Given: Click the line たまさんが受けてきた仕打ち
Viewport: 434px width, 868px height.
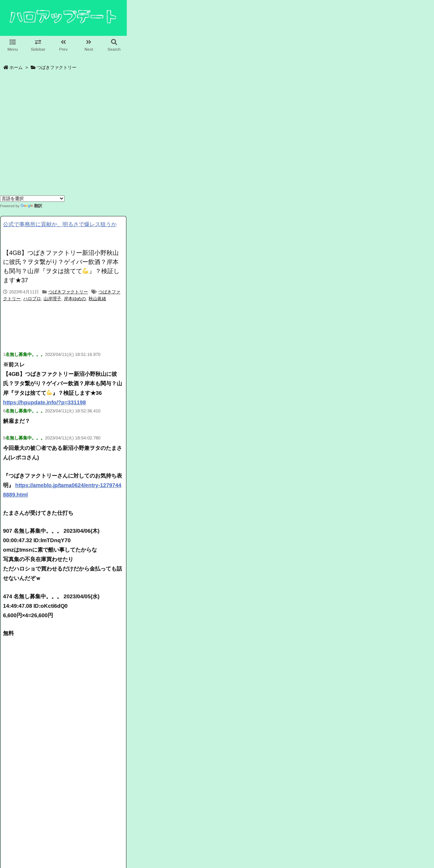Looking at the screenshot, I should [x=38, y=513].
